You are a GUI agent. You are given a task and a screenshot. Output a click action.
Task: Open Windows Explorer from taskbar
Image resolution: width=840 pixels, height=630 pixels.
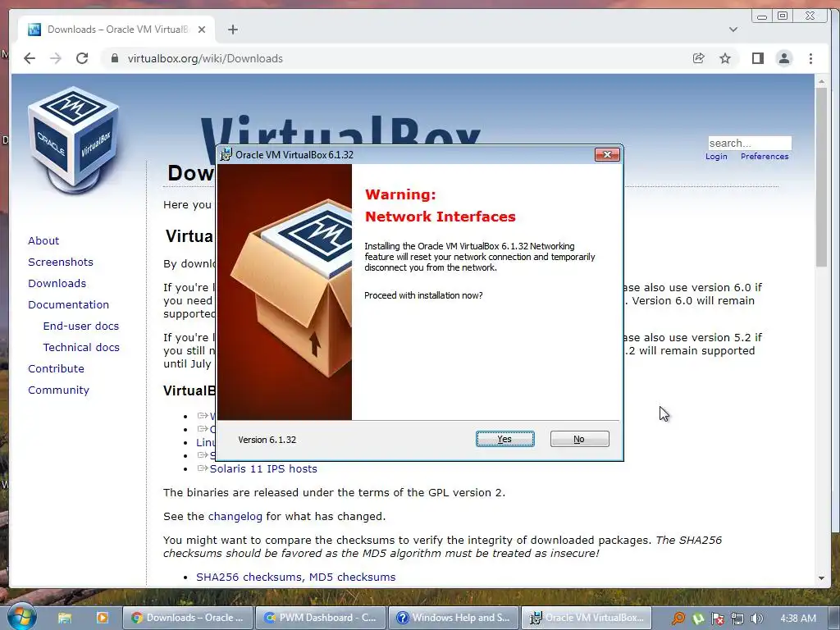coord(65,618)
